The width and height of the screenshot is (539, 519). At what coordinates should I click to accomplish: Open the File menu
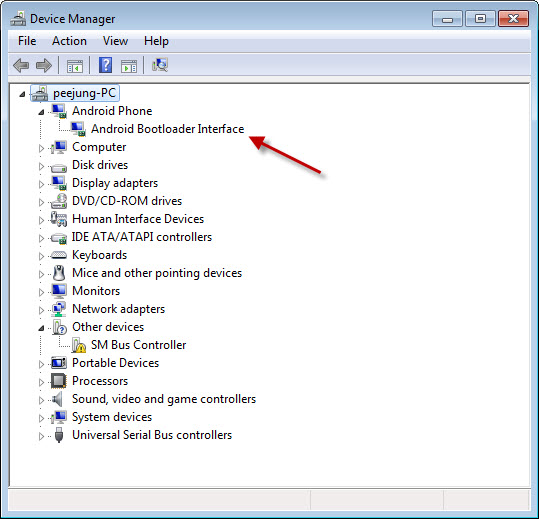point(27,41)
